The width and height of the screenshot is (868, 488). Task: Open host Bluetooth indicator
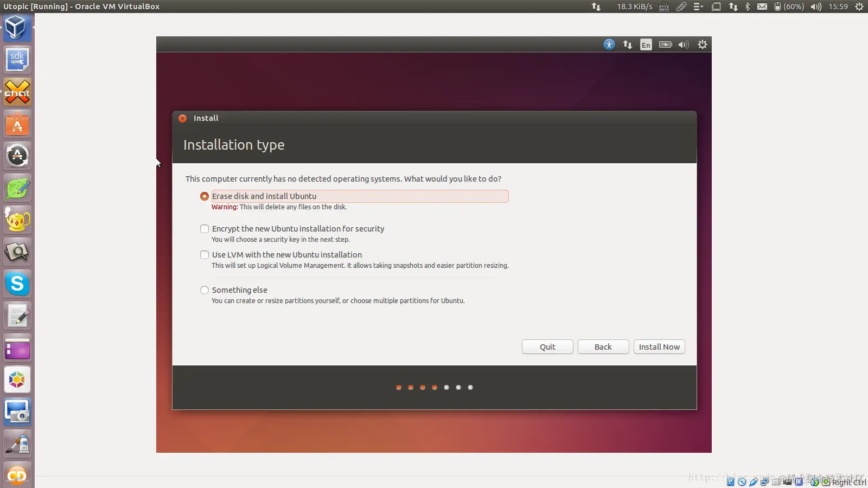[748, 7]
